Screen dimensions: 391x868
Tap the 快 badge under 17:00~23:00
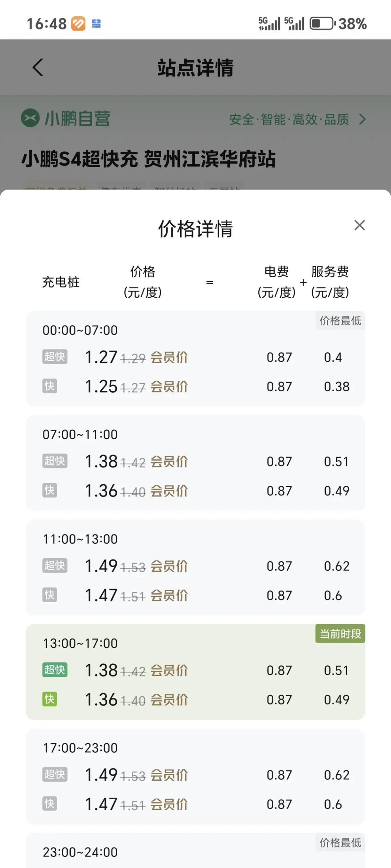tap(50, 804)
